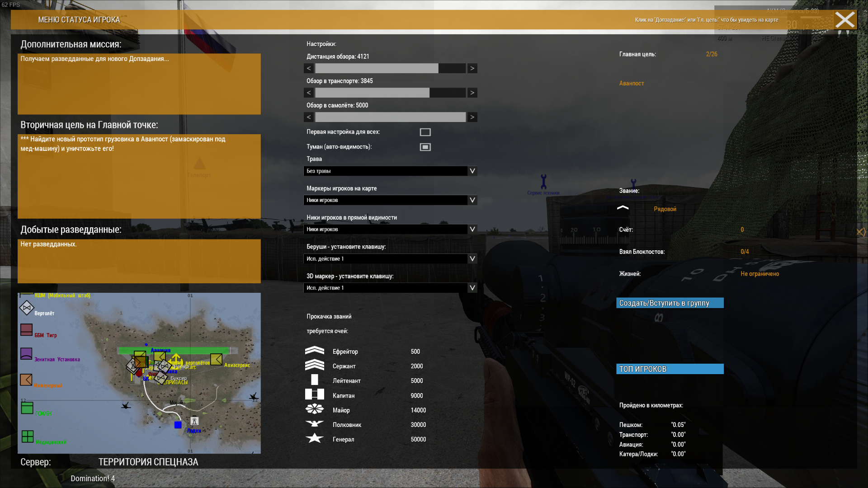Click the ТЕРРИТОРИЯ СПЕЦНАЗА server name
This screenshot has height=488, width=868.
click(x=148, y=462)
